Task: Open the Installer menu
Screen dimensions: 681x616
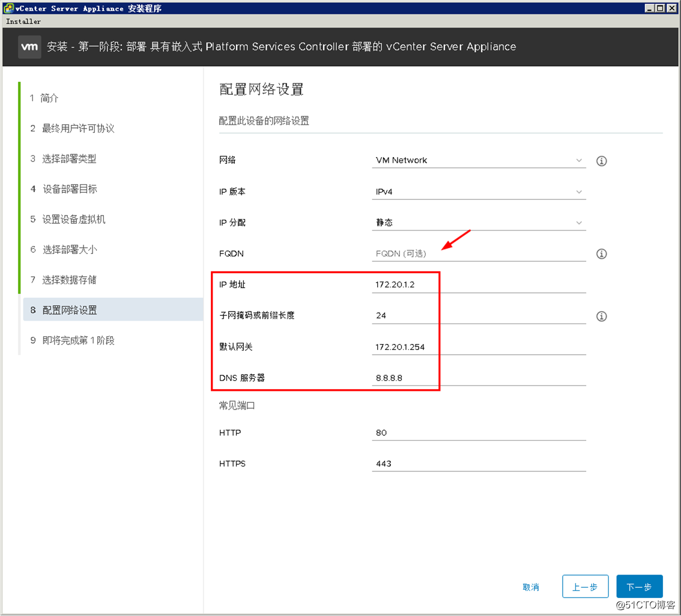Action: click(23, 22)
